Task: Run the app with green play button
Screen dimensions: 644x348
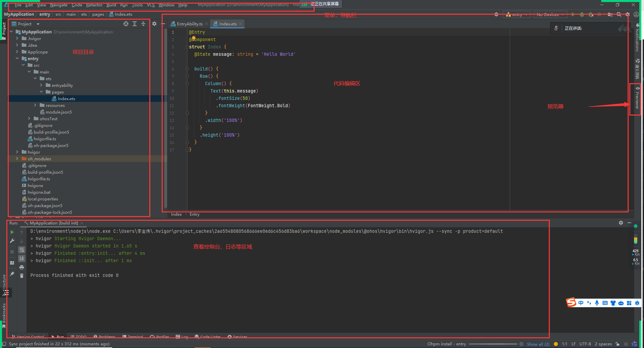Action: (x=573, y=14)
